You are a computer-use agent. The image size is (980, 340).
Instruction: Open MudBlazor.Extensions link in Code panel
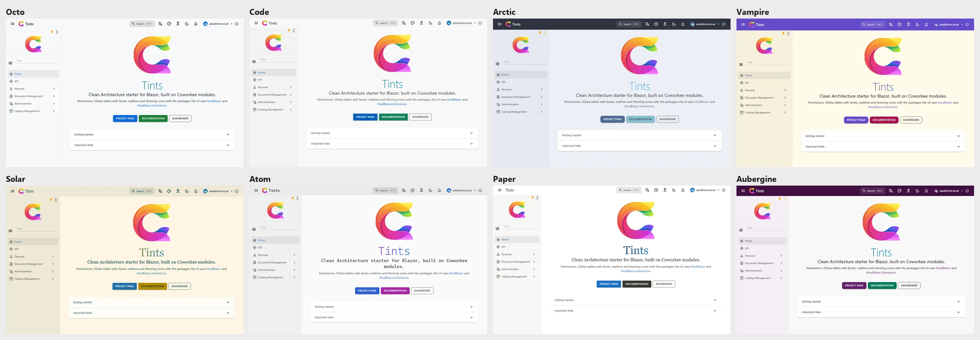(392, 104)
